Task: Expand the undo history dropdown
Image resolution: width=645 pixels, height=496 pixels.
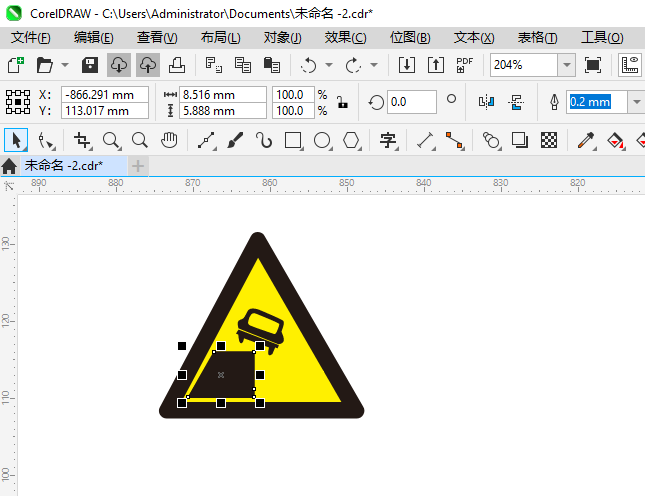Action: [329, 65]
